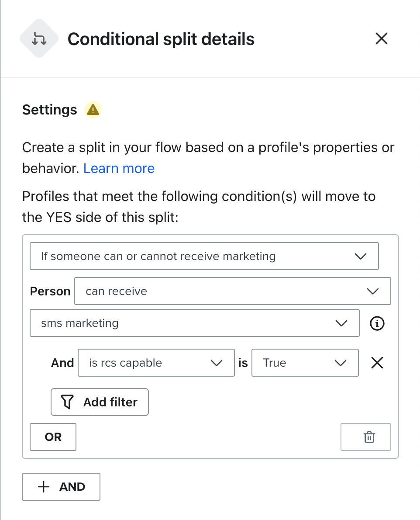Click the info icon beside sms marketing
This screenshot has height=520, width=420.
click(377, 323)
